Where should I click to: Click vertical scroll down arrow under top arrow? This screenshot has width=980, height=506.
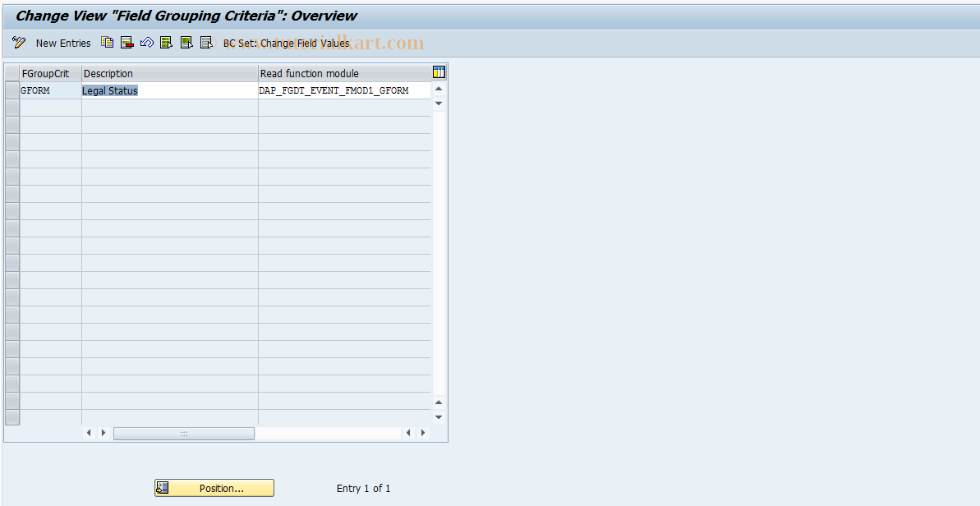439,103
